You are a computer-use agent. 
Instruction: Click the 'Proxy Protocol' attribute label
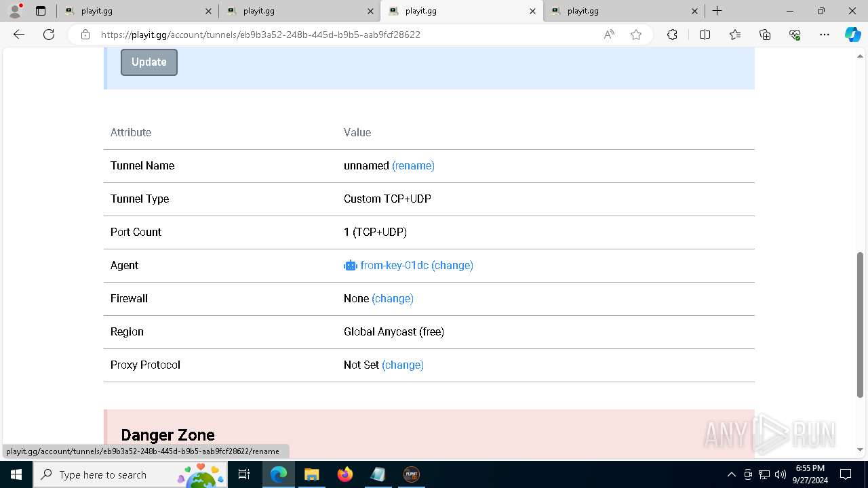(145, 365)
